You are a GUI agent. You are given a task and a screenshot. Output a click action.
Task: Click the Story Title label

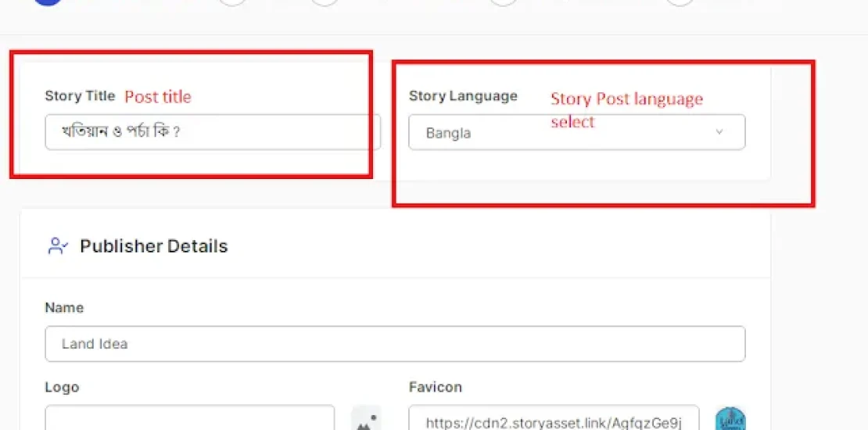point(80,96)
